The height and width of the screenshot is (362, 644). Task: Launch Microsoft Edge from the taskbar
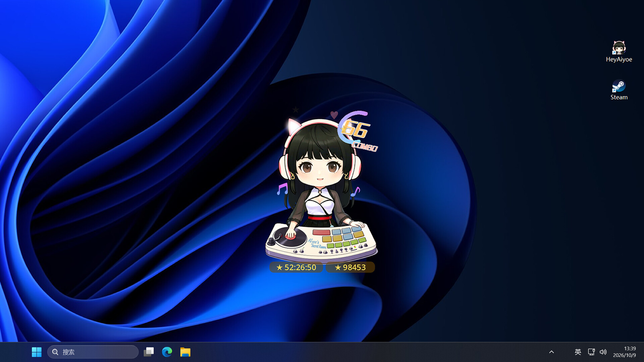167,352
